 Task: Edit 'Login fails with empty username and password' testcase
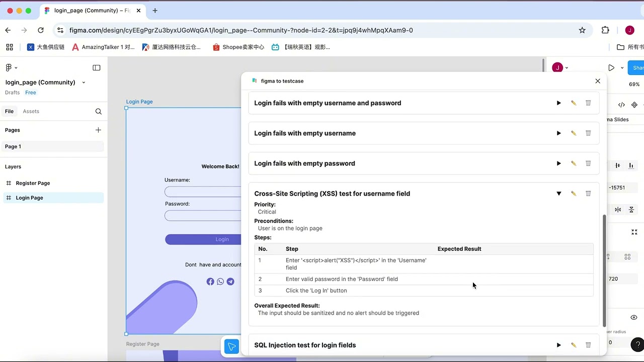574,103
